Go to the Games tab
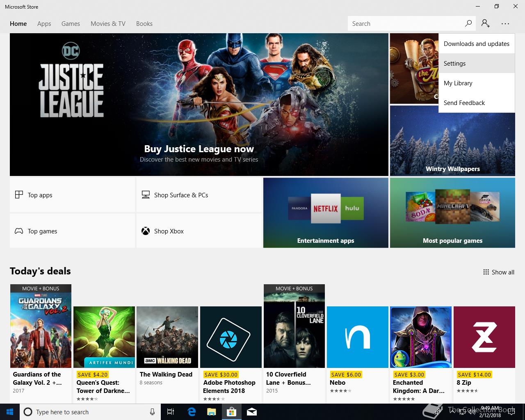Image resolution: width=525 pixels, height=420 pixels. pos(71,24)
